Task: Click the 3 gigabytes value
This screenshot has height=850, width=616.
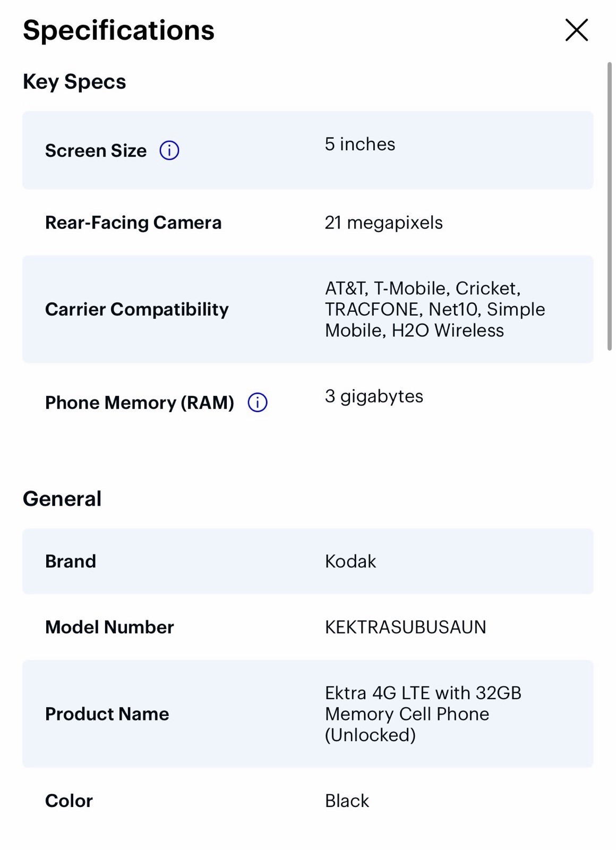Action: 374,396
